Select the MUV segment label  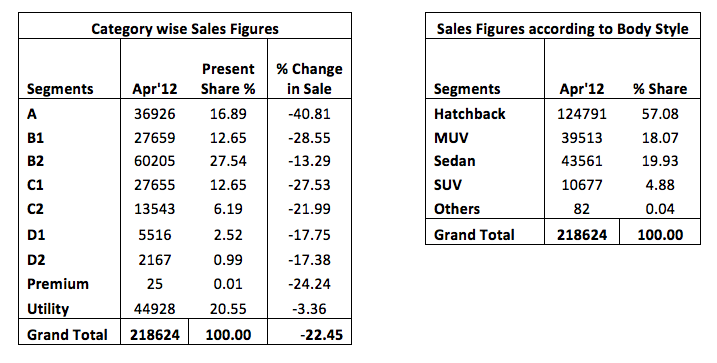(451, 138)
